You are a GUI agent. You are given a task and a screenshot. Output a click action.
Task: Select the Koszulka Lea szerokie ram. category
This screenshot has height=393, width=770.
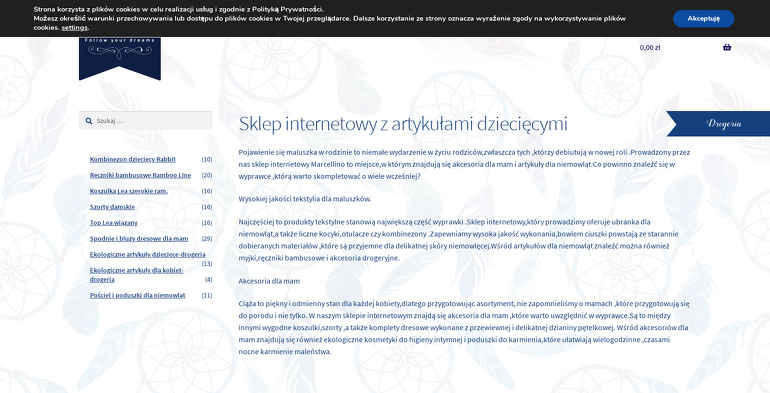point(129,191)
